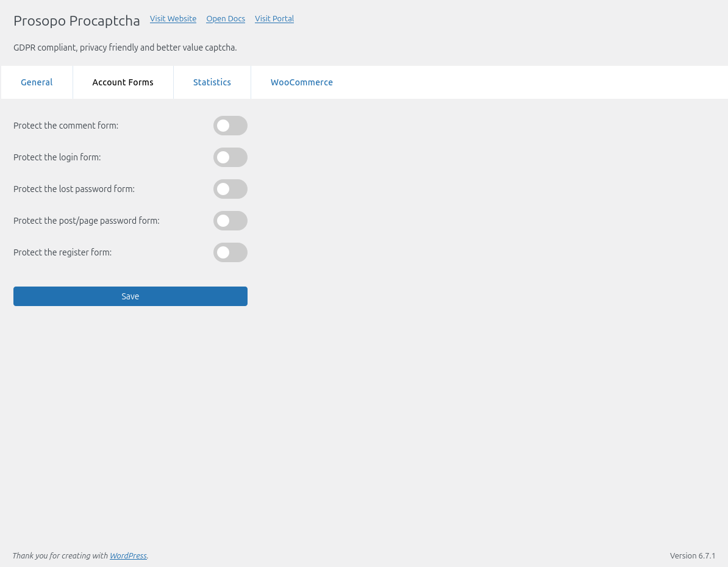Viewport: 728px width, 567px height.
Task: Toggle Protect the comment form switch
Action: pyautogui.click(x=230, y=126)
